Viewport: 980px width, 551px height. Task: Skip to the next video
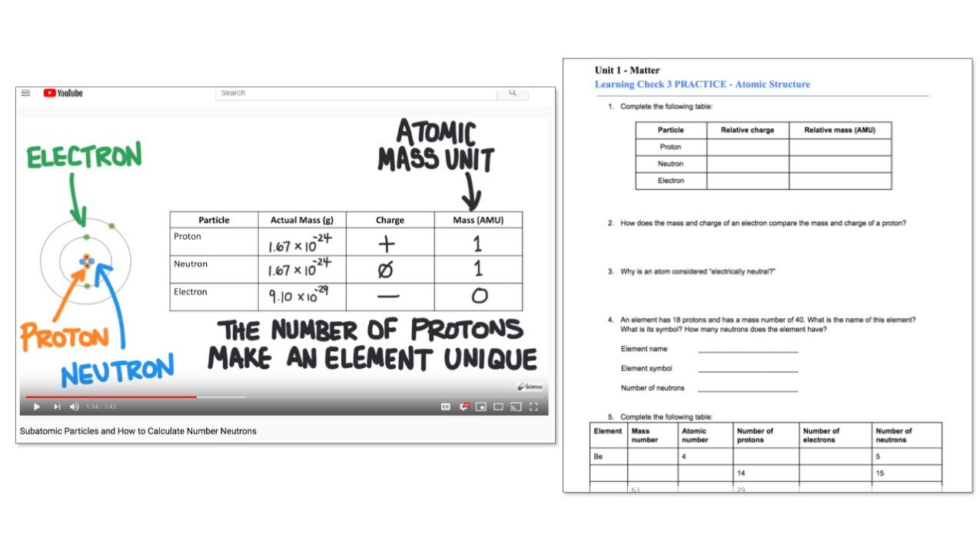[x=56, y=407]
